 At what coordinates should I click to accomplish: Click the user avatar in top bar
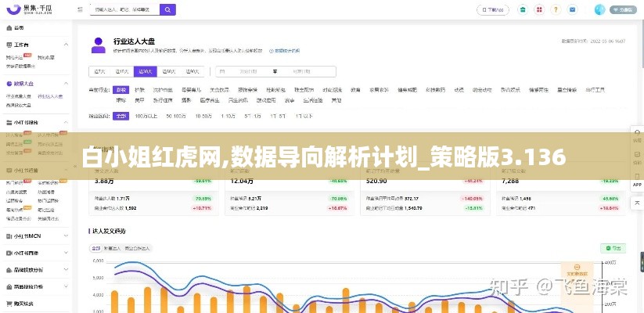coord(599,9)
